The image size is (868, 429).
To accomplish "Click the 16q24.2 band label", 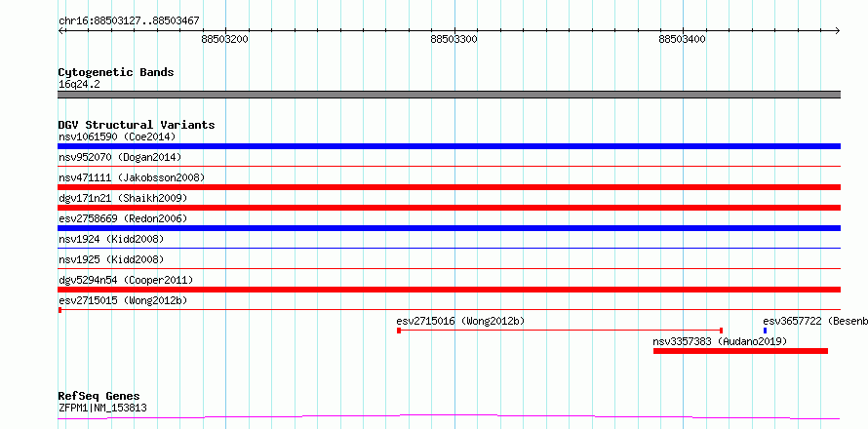I will [79, 85].
